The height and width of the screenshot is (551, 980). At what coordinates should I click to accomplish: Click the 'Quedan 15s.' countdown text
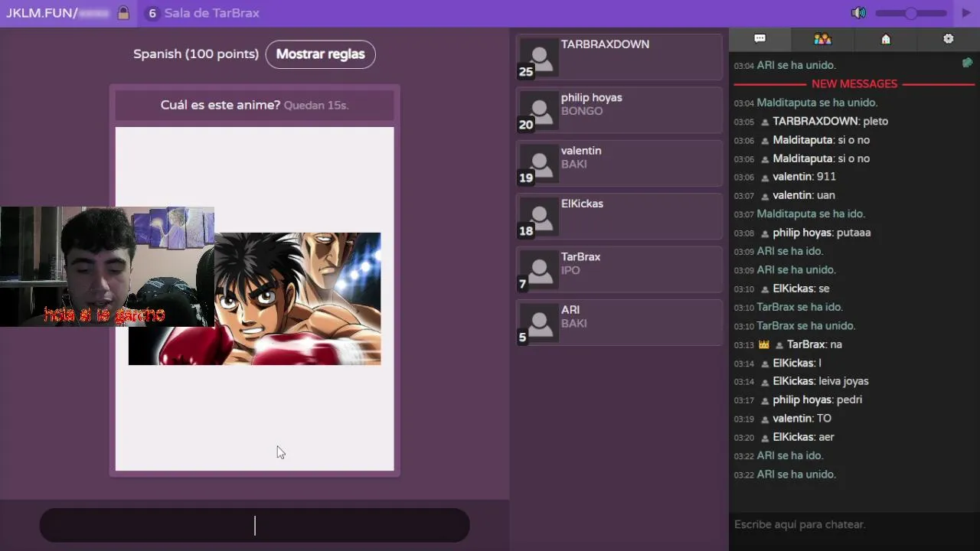tap(316, 106)
